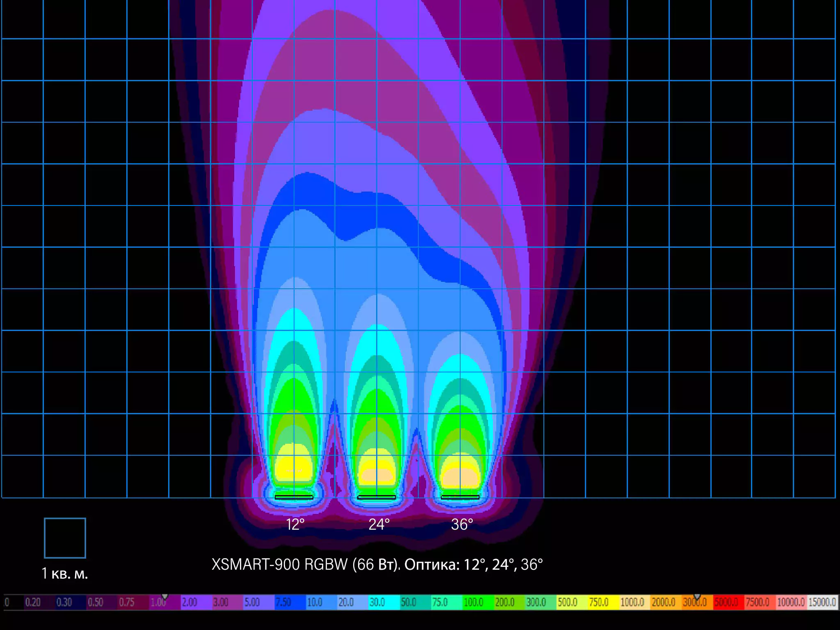Viewport: 840px width, 630px height.
Task: Pick the 5000.0 red legend swatch
Action: pyautogui.click(x=729, y=602)
